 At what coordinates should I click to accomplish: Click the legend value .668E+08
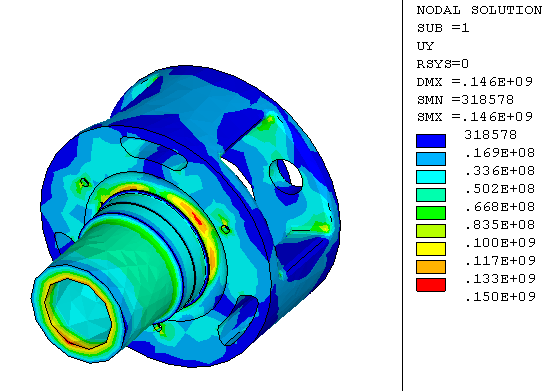(x=500, y=207)
